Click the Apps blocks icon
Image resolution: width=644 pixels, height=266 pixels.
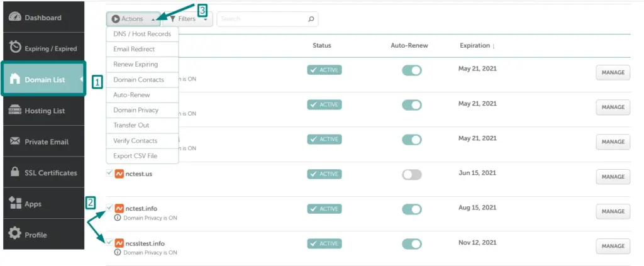click(15, 203)
